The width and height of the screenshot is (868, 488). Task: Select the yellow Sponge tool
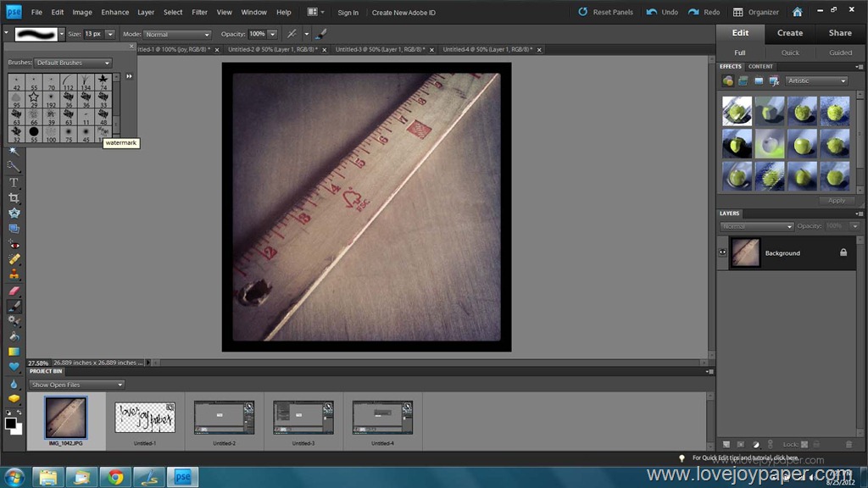(14, 398)
